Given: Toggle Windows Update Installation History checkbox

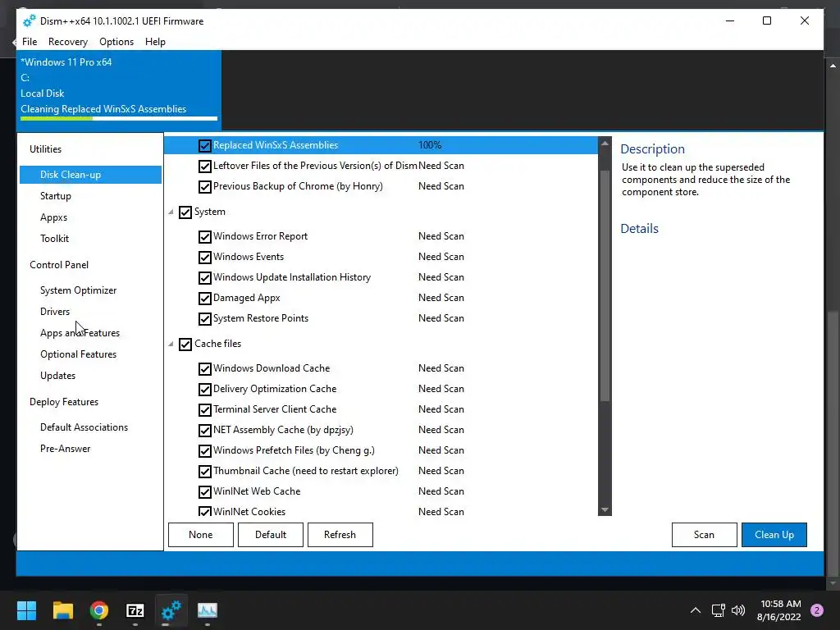Looking at the screenshot, I should click(204, 278).
